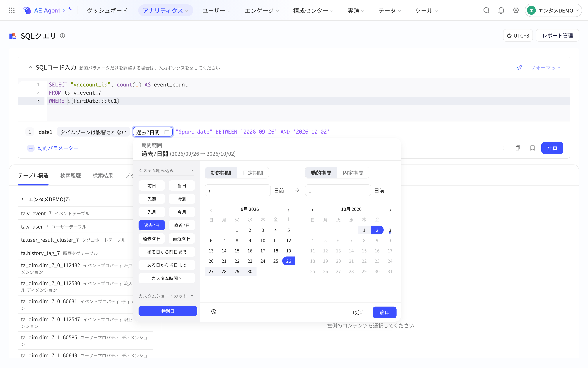This screenshot has height=368, width=588.
Task: Select 固定期間 for the start date
Action: click(253, 173)
